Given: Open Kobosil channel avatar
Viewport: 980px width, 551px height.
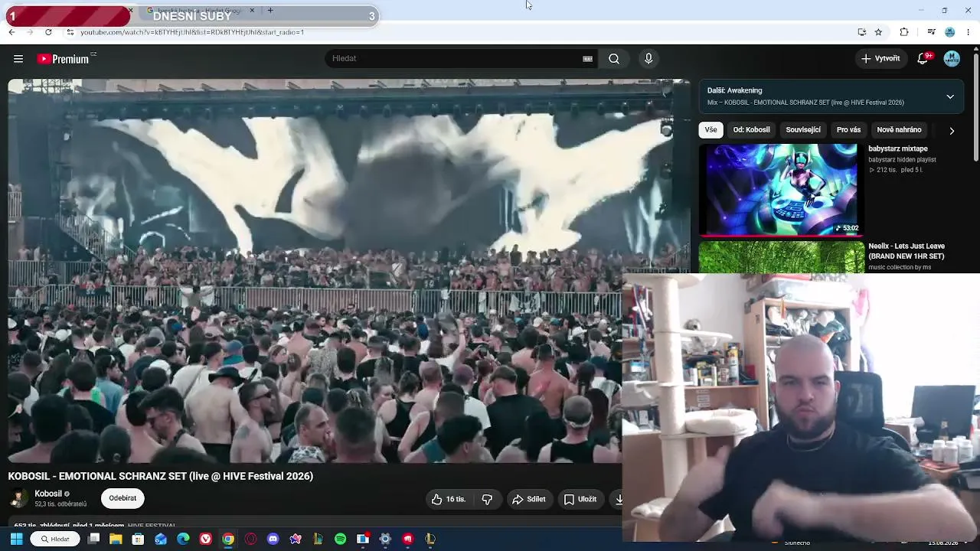Looking at the screenshot, I should 18,498.
